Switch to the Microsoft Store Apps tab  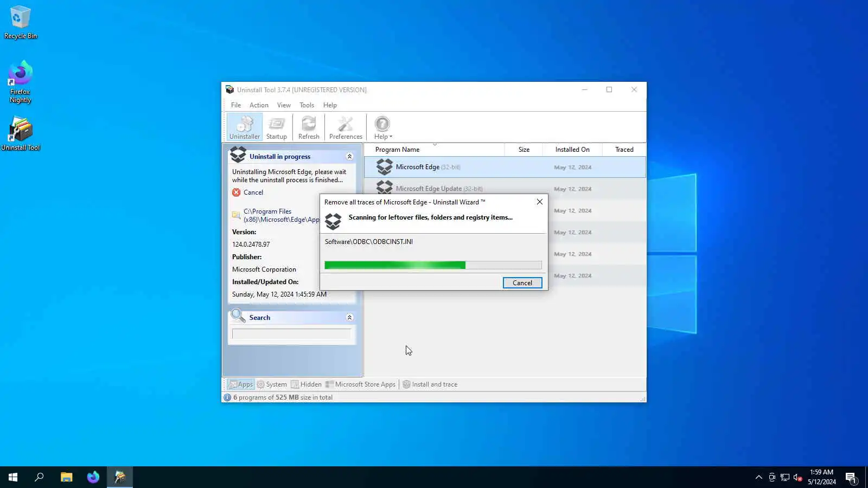(x=361, y=384)
